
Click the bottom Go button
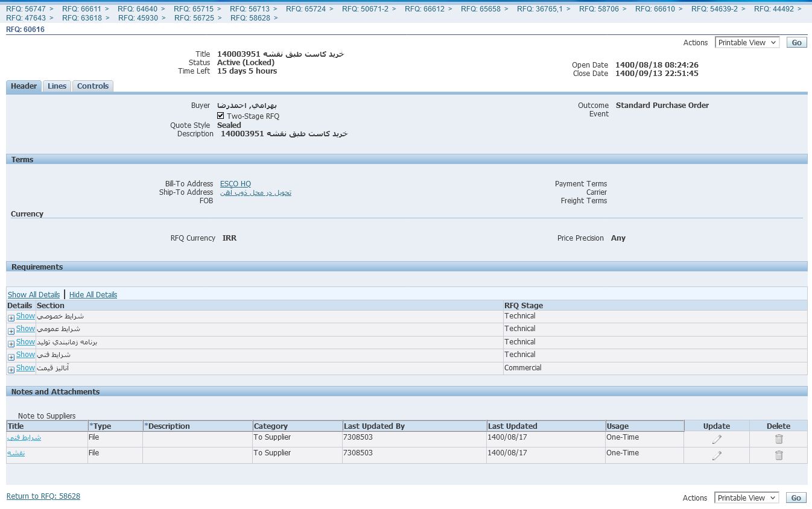[797, 498]
